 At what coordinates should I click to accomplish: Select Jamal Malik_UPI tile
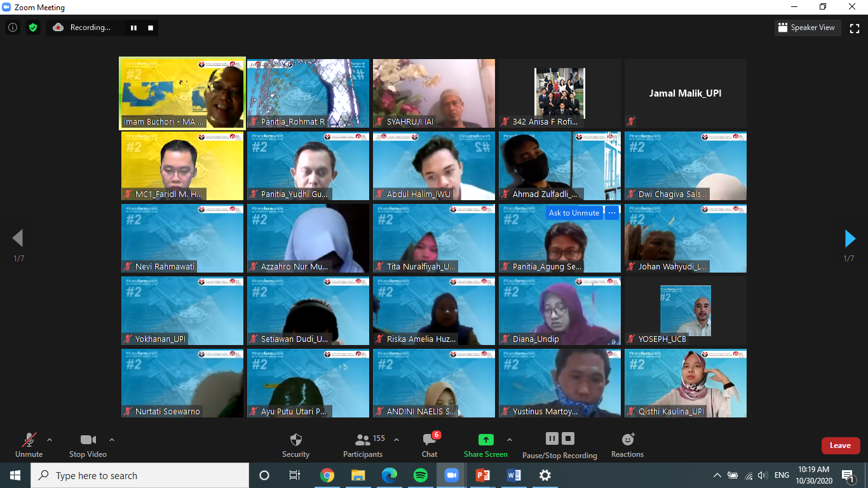click(x=686, y=93)
